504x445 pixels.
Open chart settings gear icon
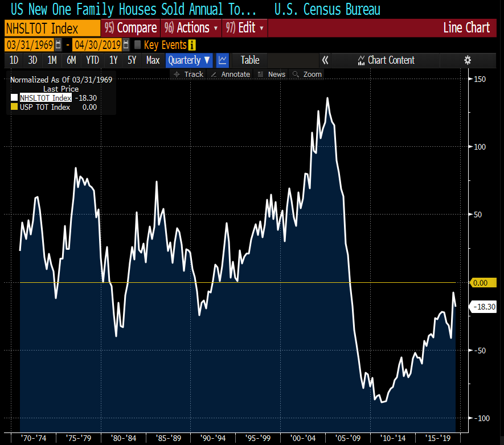[468, 60]
